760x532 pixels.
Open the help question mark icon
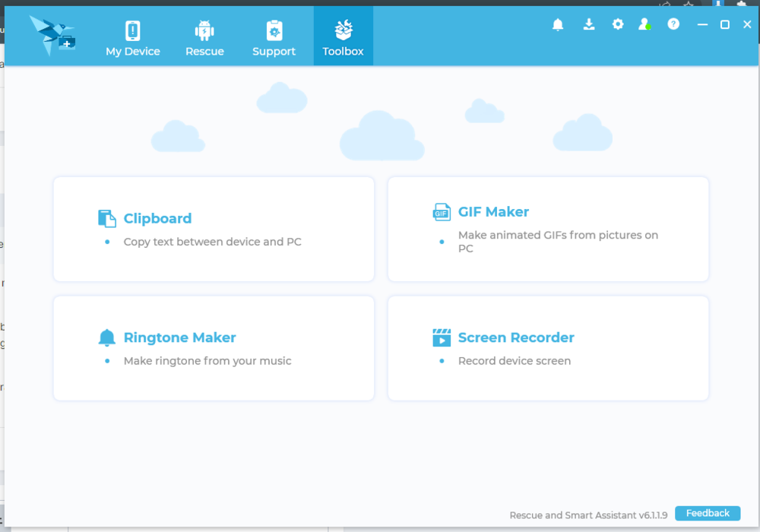673,24
